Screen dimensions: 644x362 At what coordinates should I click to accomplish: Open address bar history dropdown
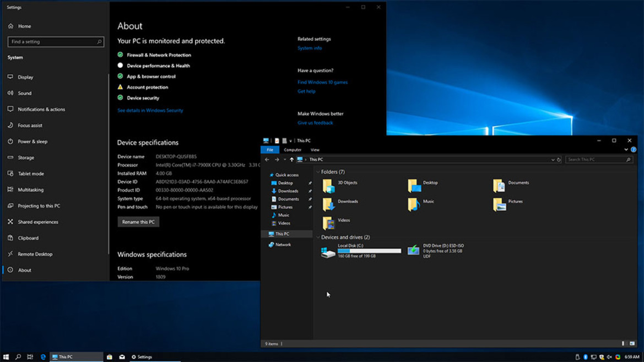click(553, 159)
